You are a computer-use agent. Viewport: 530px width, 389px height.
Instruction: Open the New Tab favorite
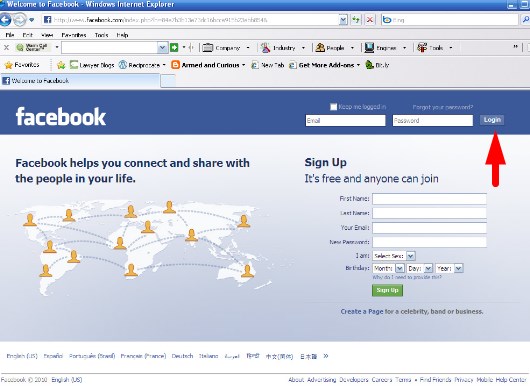tap(268, 65)
